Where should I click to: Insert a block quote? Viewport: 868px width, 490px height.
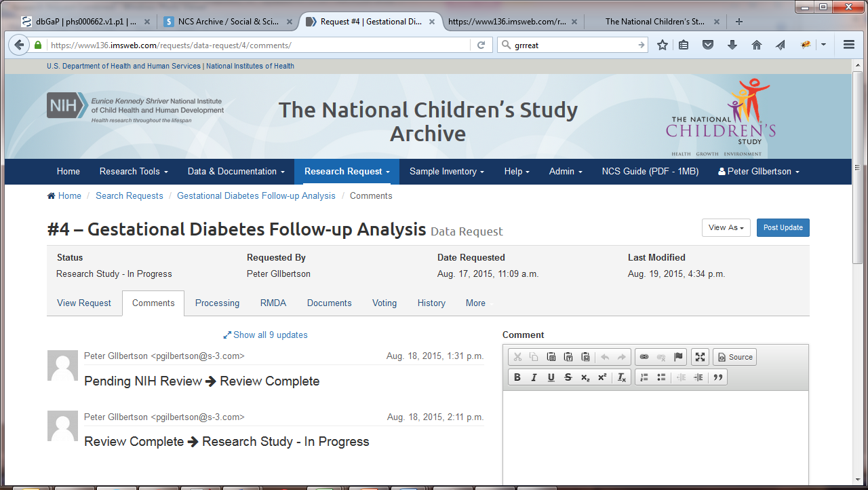tap(717, 377)
